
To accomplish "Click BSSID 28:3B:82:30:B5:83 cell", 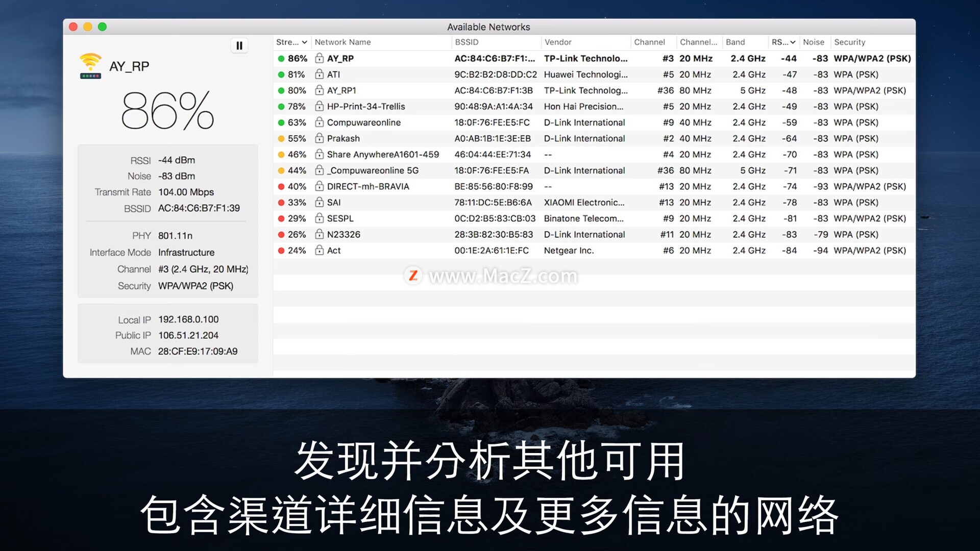I will [494, 234].
